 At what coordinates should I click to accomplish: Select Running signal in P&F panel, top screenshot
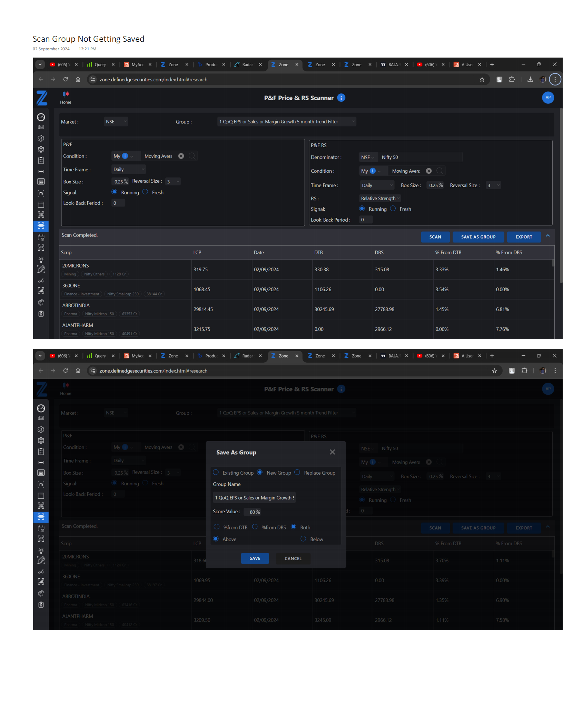tap(115, 192)
